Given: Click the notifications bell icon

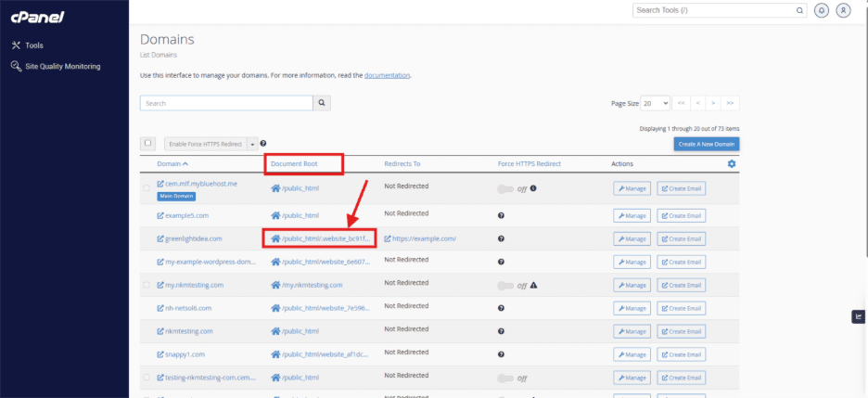Looking at the screenshot, I should pos(822,10).
